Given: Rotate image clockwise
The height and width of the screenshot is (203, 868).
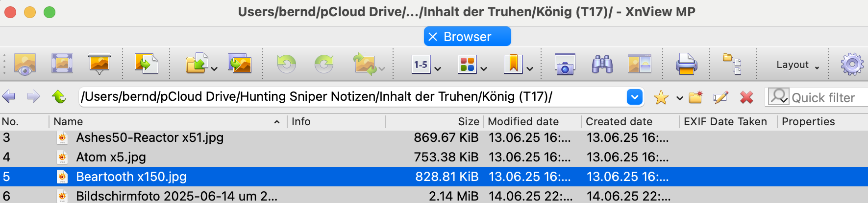Looking at the screenshot, I should pyautogui.click(x=323, y=64).
